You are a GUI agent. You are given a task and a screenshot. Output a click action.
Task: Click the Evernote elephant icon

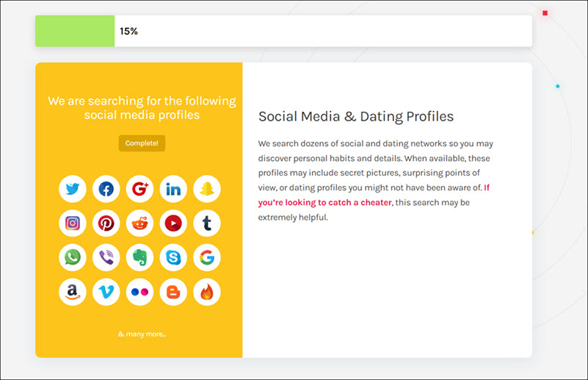[139, 257]
